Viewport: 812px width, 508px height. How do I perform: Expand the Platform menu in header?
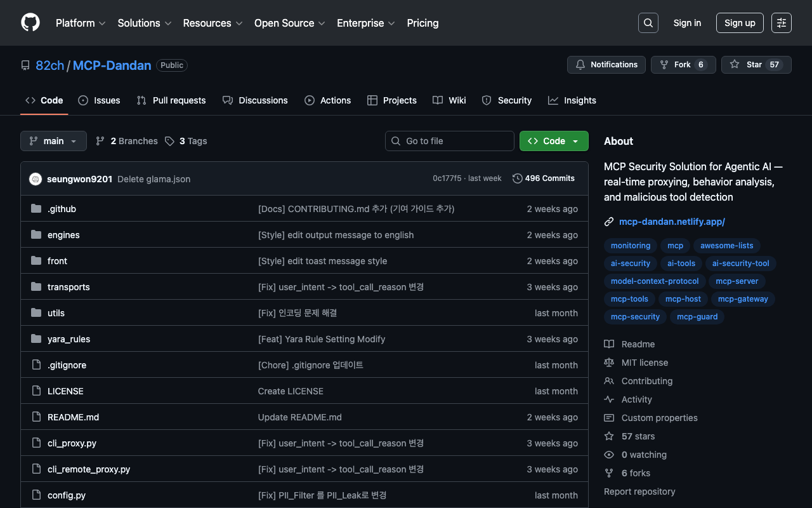[x=80, y=23]
